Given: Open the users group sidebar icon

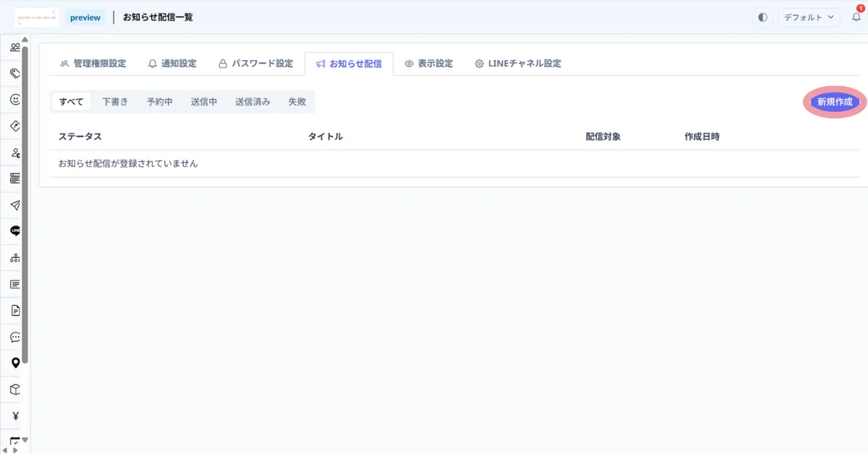Looking at the screenshot, I should pos(15,47).
